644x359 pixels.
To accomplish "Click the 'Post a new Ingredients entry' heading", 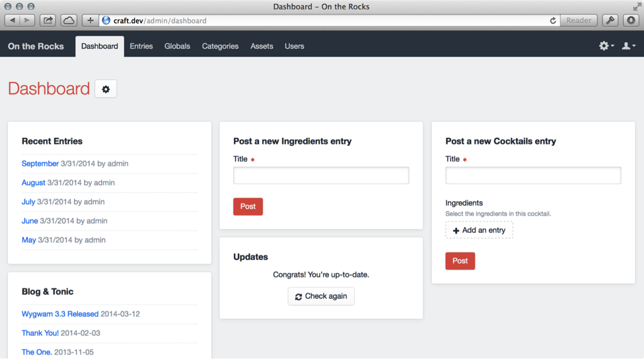I will coord(293,141).
